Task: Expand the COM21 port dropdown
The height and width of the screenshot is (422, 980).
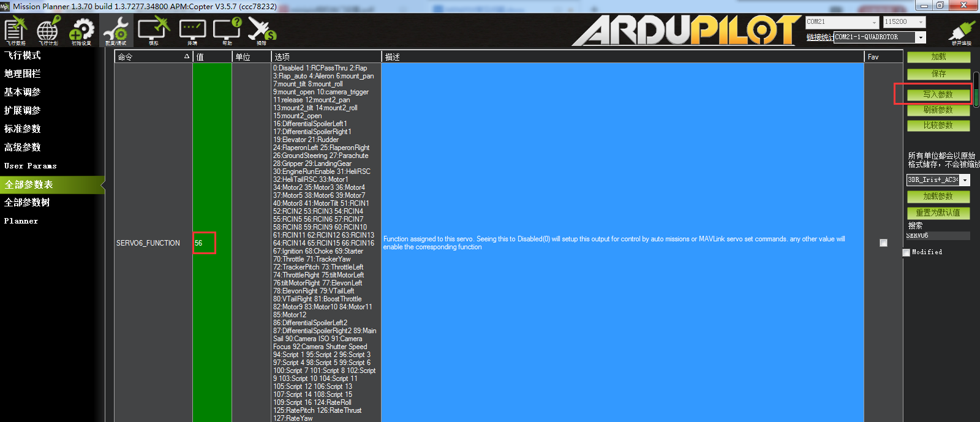Action: (875, 22)
